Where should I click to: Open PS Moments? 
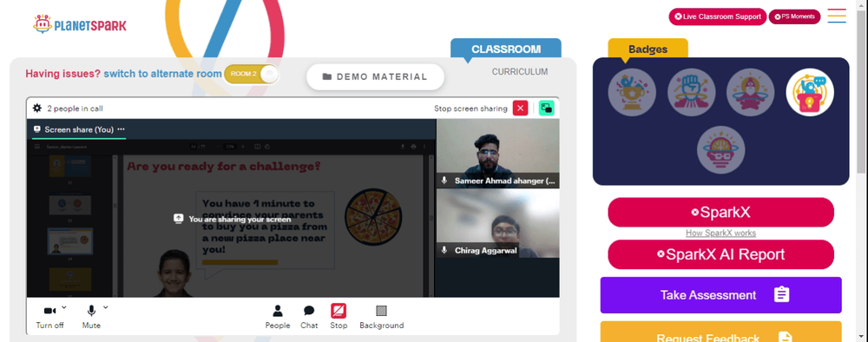(794, 16)
